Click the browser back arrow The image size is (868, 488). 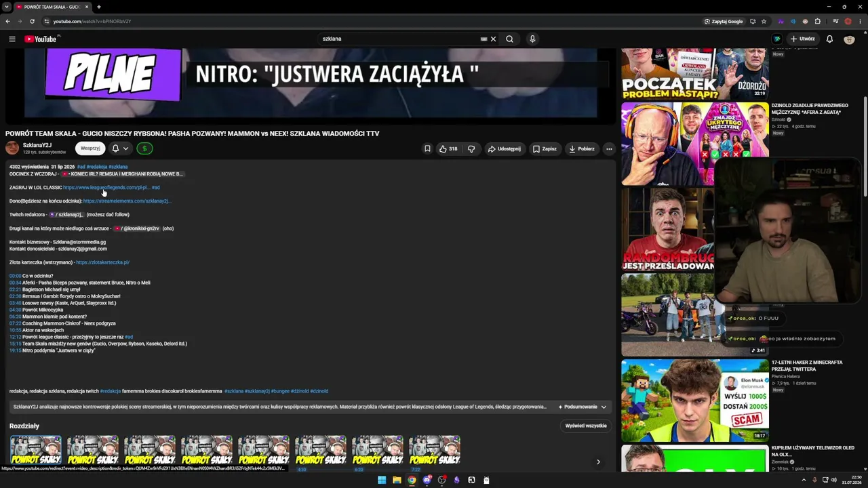click(7, 21)
